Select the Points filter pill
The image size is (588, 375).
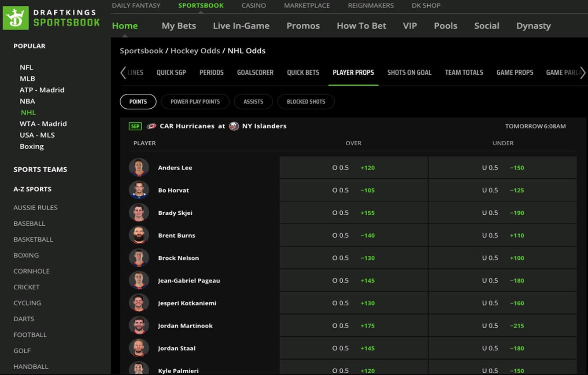[x=138, y=102]
